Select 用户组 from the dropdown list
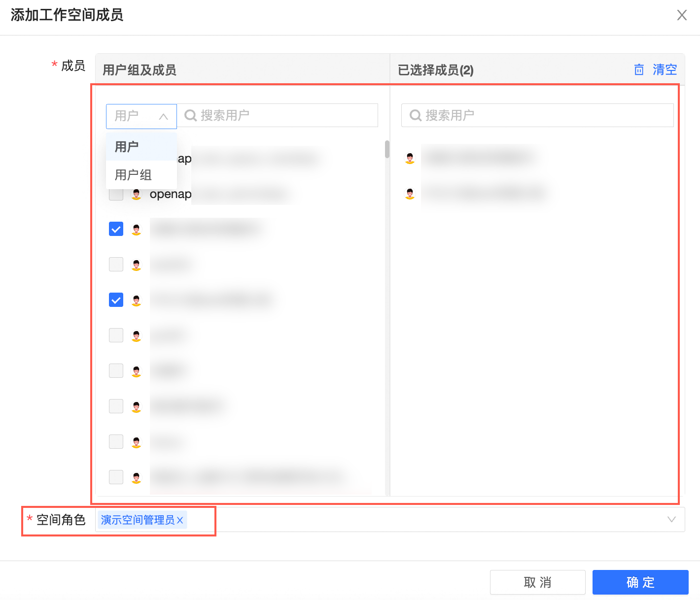This screenshot has height=600, width=700. (133, 175)
